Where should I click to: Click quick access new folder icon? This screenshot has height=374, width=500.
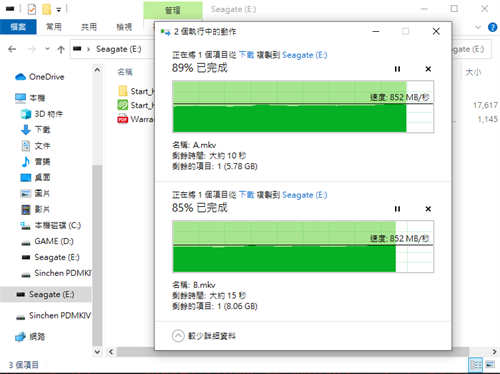(46, 9)
